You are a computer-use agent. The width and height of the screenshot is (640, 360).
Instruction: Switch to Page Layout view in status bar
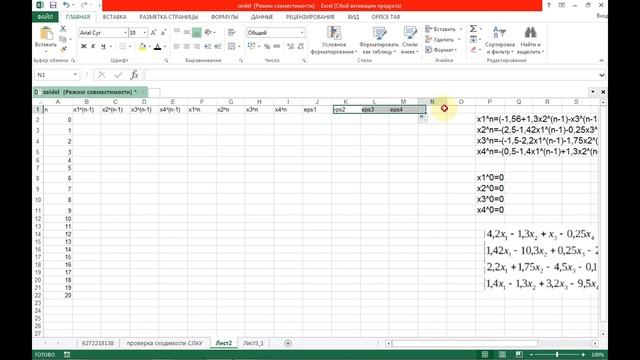(502, 354)
